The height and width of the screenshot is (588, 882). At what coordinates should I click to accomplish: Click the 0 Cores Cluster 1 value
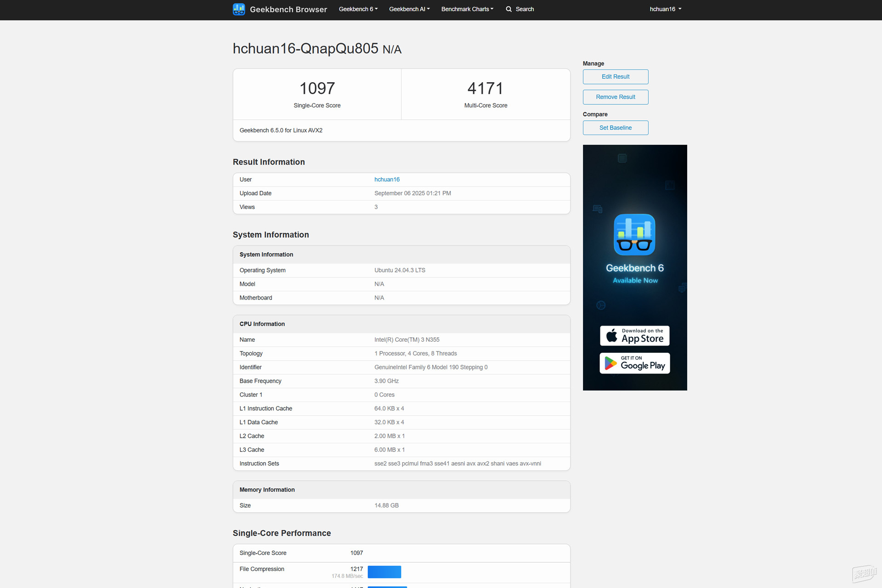384,395
